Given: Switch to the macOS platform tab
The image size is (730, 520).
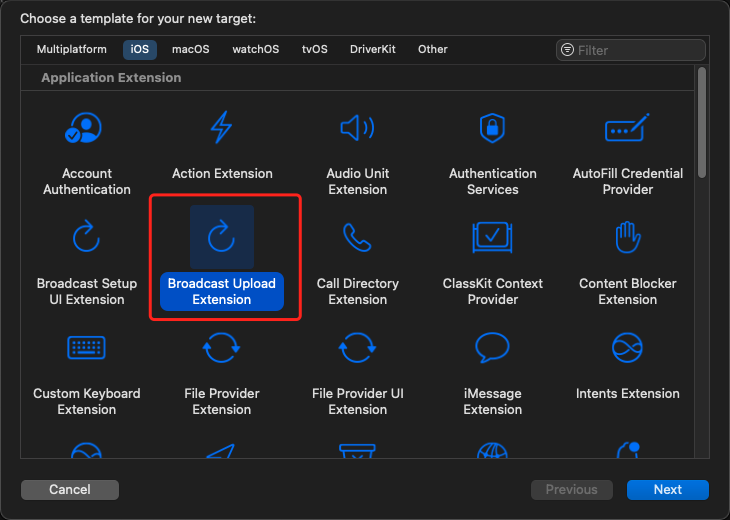Looking at the screenshot, I should click(x=190, y=49).
